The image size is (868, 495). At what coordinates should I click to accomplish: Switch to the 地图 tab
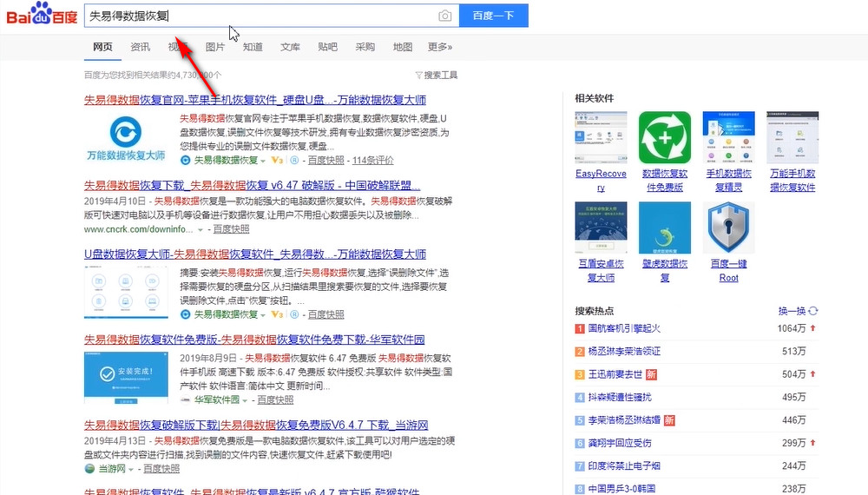pyautogui.click(x=403, y=47)
